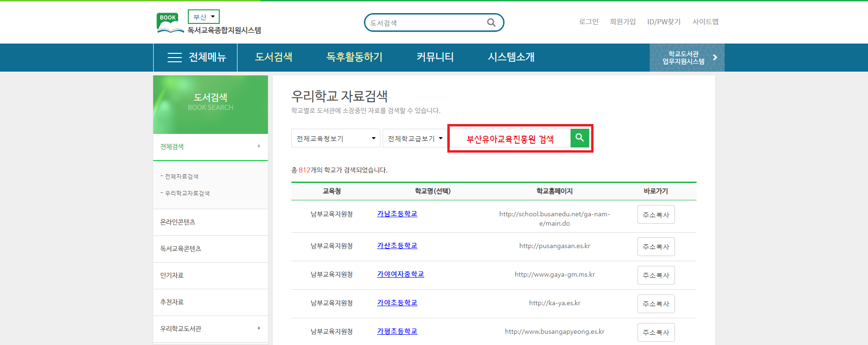Open 독서교육콘텐츠 sidebar item

(210, 249)
